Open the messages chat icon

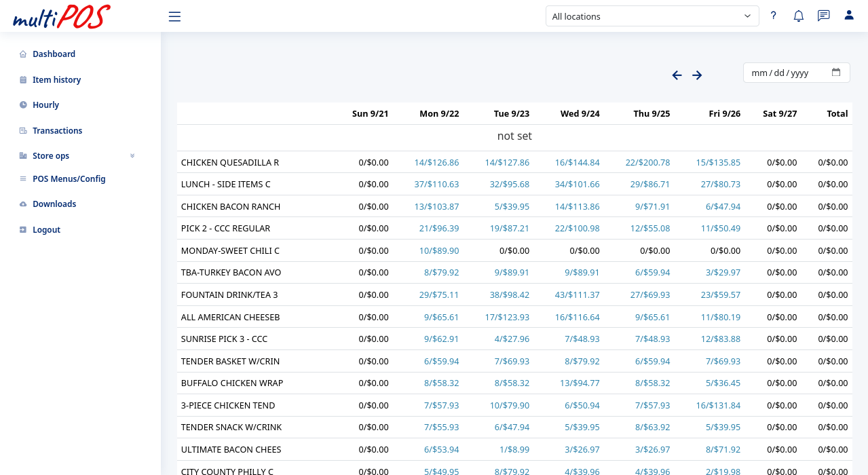coord(823,16)
